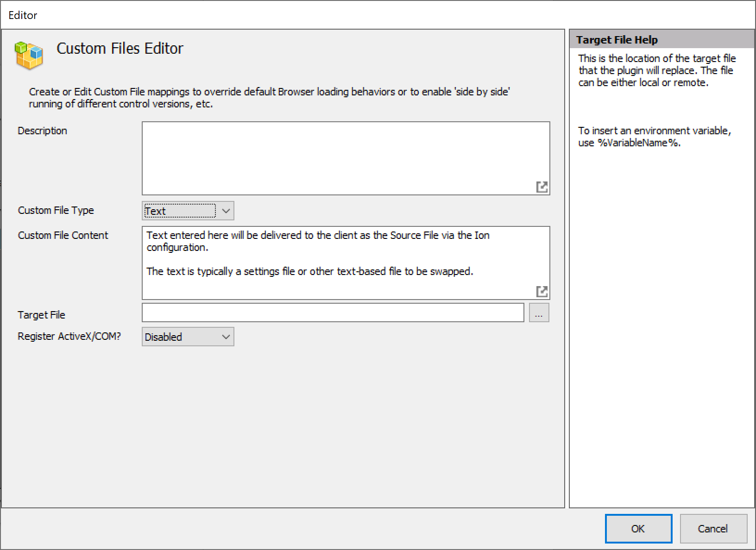Click the Custom Files Editor heading text
756x550 pixels.
120,48
